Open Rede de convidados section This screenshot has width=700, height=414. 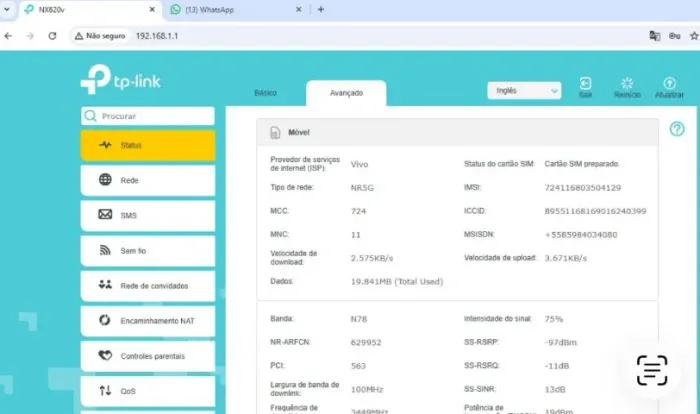(148, 285)
